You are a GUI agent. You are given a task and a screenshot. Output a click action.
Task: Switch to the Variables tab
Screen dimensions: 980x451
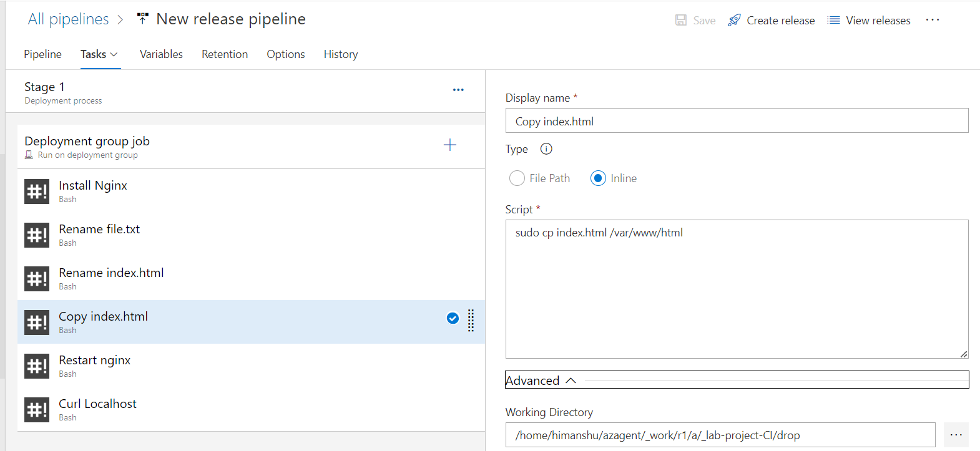point(161,55)
